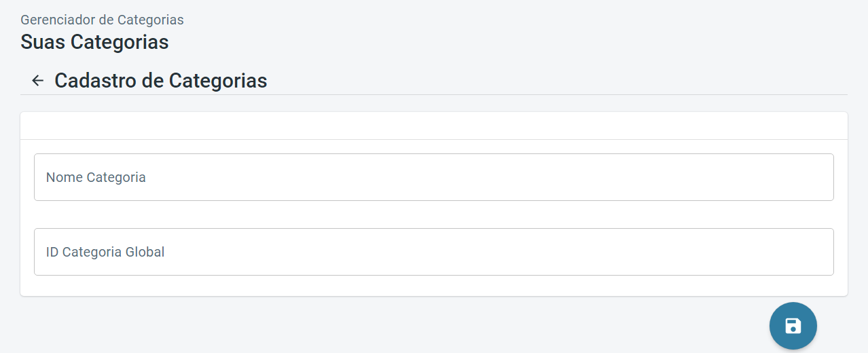Click the Suas Categorias page title
The width and height of the screenshot is (868, 353).
[x=94, y=42]
